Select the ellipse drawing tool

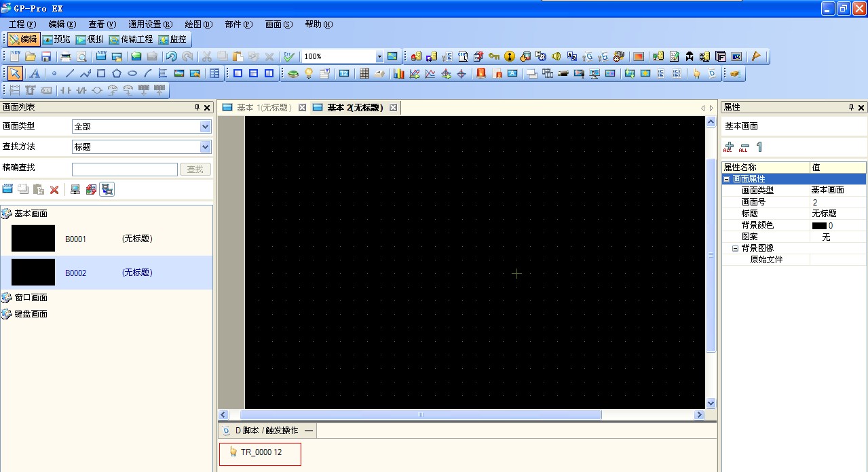tap(132, 74)
